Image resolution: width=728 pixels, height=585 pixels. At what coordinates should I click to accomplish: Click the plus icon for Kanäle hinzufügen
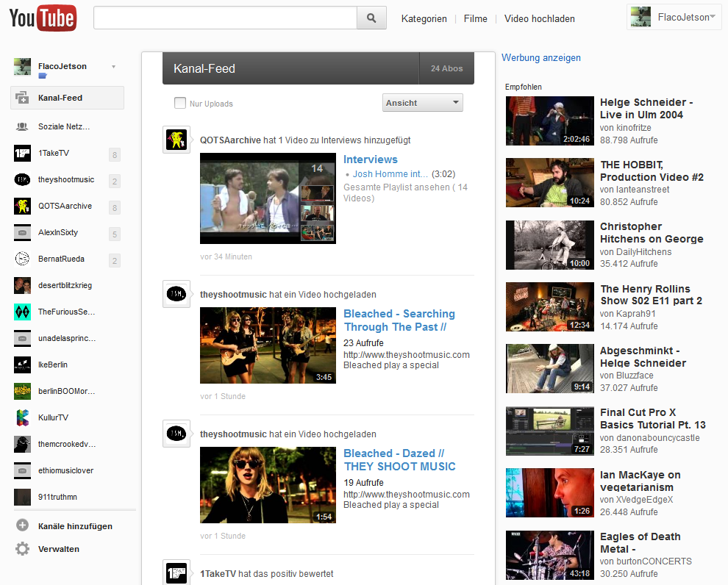coord(23,525)
